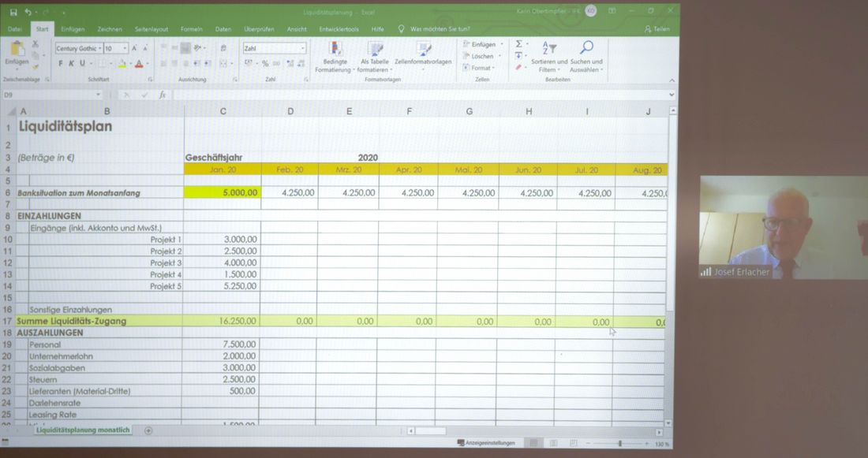Click the zoom slider in status bar
Image resolution: width=868 pixels, height=458 pixels.
pos(619,444)
